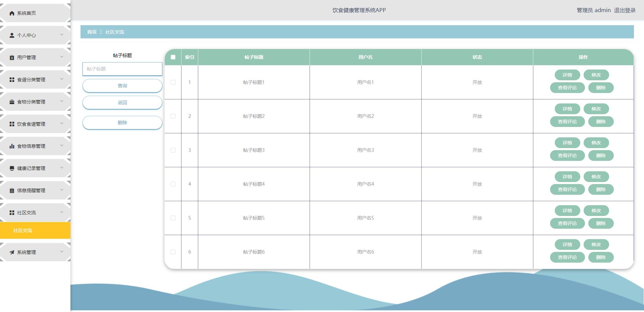Click the home icon beside 系统首页
The image size is (644, 312).
click(12, 13)
